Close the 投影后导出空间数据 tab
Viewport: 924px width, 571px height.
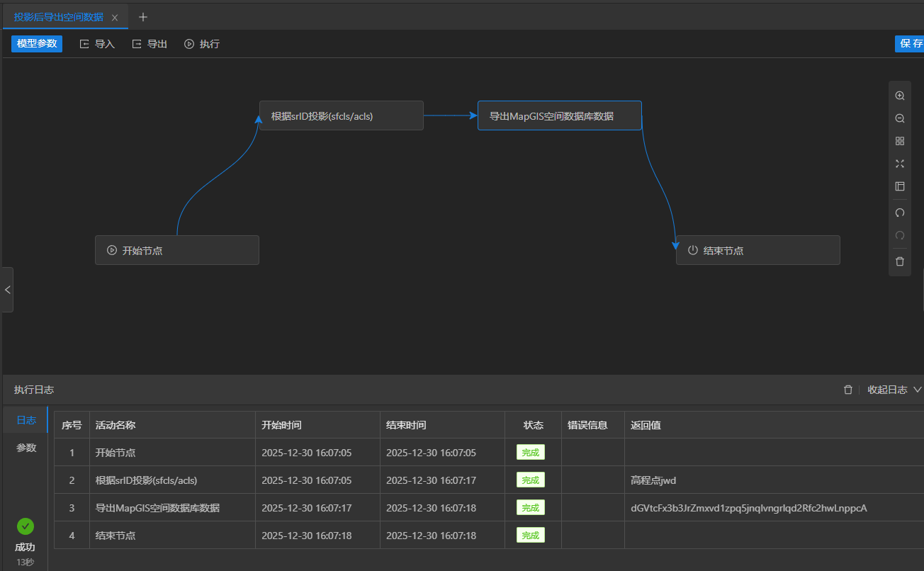(x=115, y=17)
